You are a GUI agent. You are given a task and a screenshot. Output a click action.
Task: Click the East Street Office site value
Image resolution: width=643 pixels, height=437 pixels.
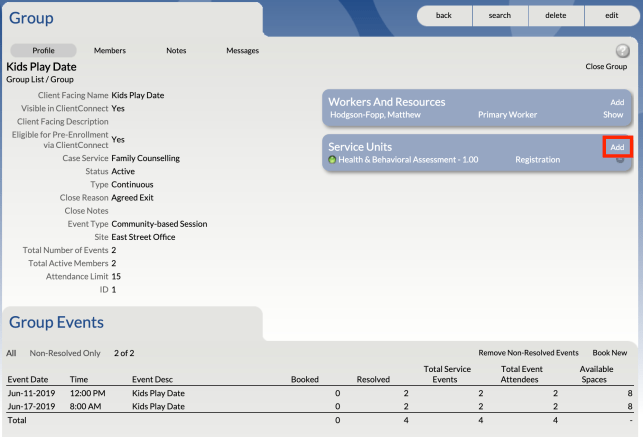(x=143, y=237)
